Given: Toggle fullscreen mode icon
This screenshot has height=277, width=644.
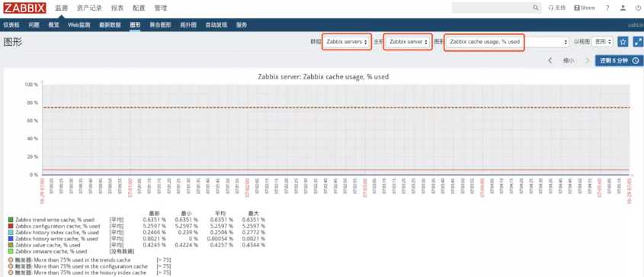Looking at the screenshot, I should [638, 41].
